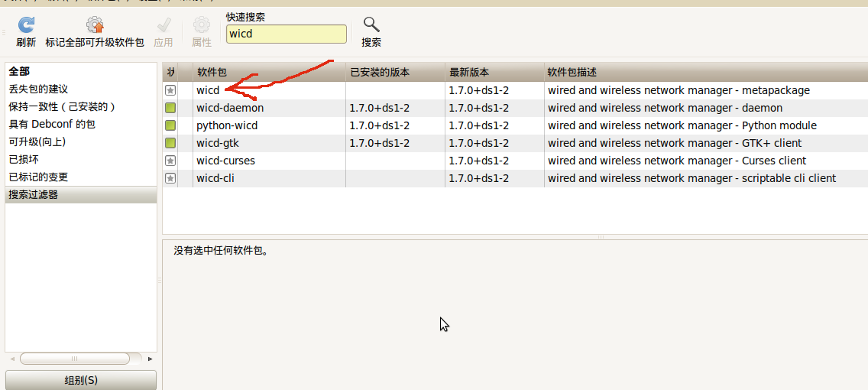Select the python-wicd package row
The height and width of the screenshot is (390, 868).
[515, 125]
